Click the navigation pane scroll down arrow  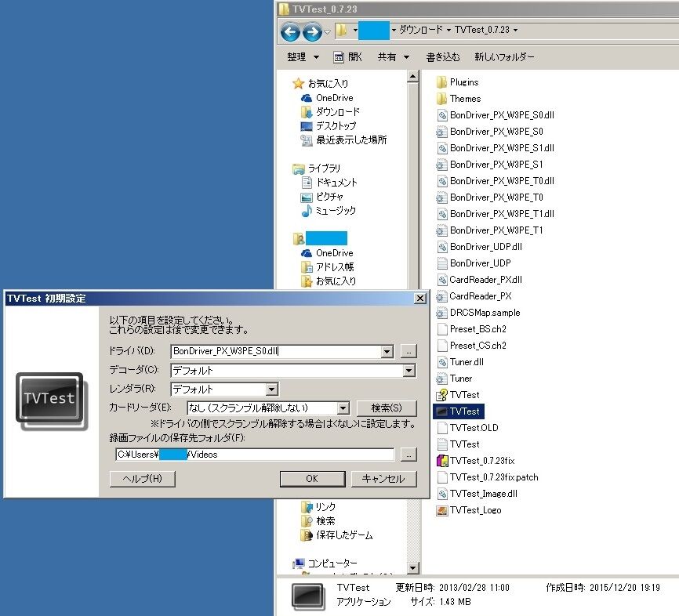coord(412,567)
